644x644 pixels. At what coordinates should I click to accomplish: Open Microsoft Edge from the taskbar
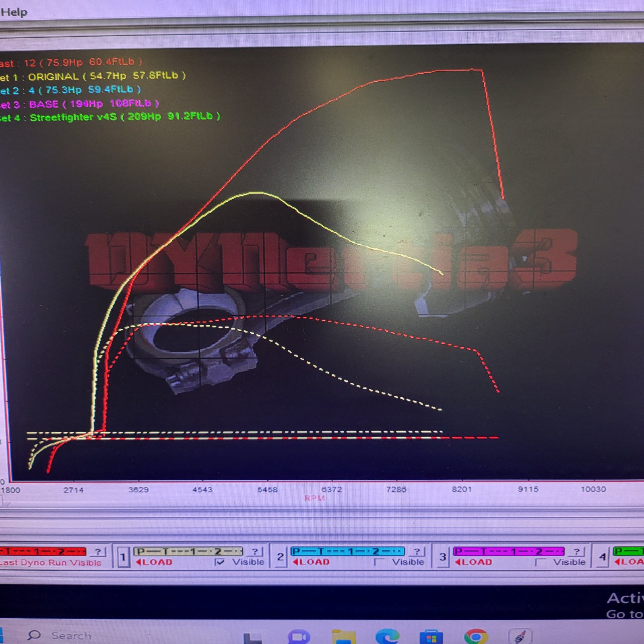pos(387,637)
